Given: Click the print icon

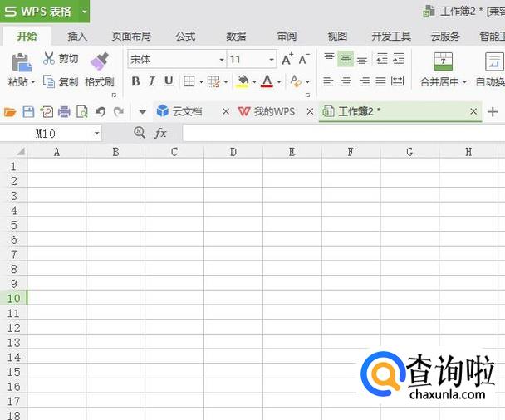Looking at the screenshot, I should tap(64, 112).
